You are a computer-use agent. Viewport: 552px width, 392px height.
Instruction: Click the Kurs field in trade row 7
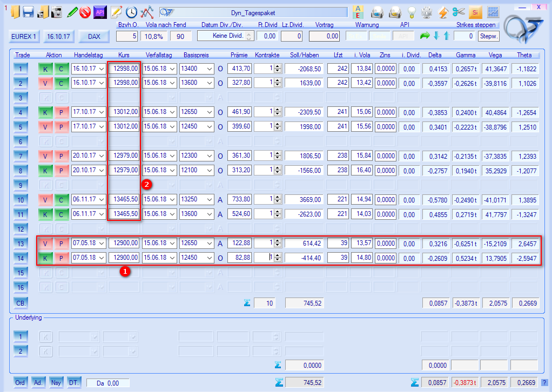pos(124,156)
